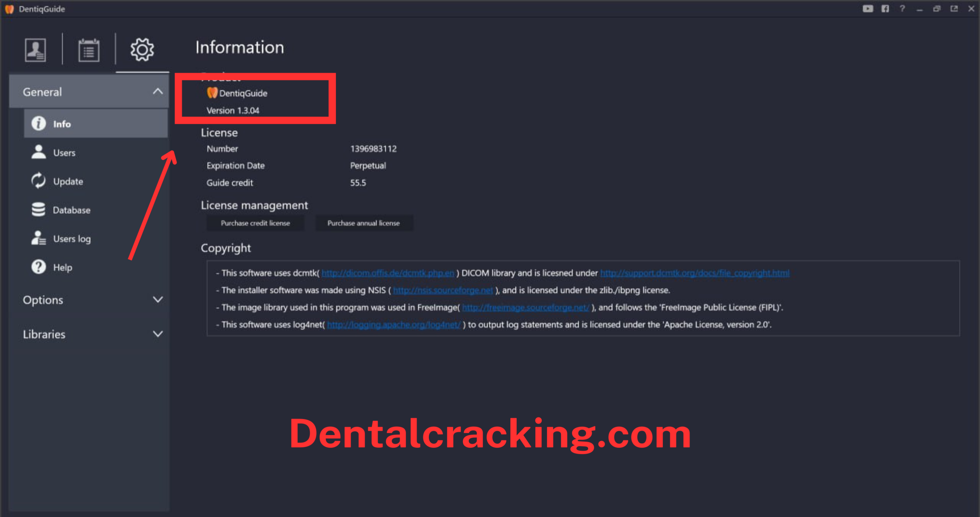Open Facebook icon in title bar
This screenshot has height=517, width=980.
click(885, 9)
